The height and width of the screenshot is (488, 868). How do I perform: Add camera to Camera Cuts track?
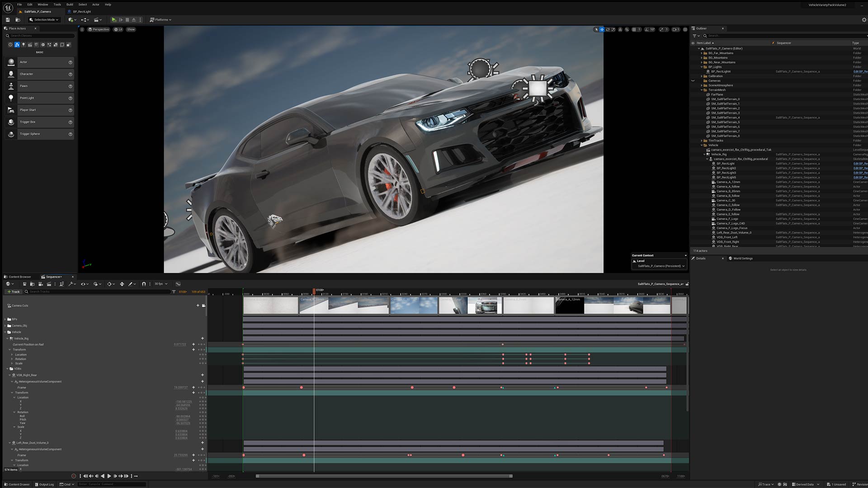pos(198,305)
